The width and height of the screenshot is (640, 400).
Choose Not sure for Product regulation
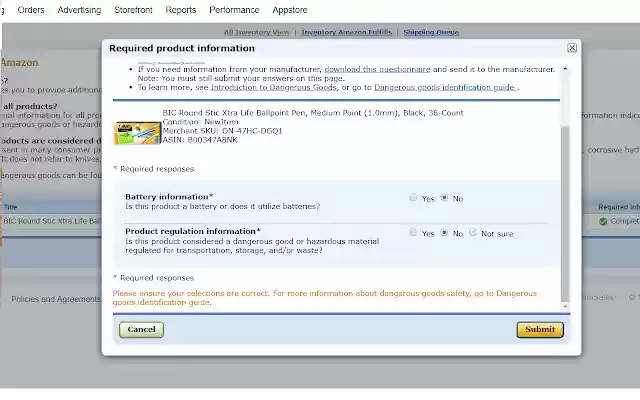(473, 233)
